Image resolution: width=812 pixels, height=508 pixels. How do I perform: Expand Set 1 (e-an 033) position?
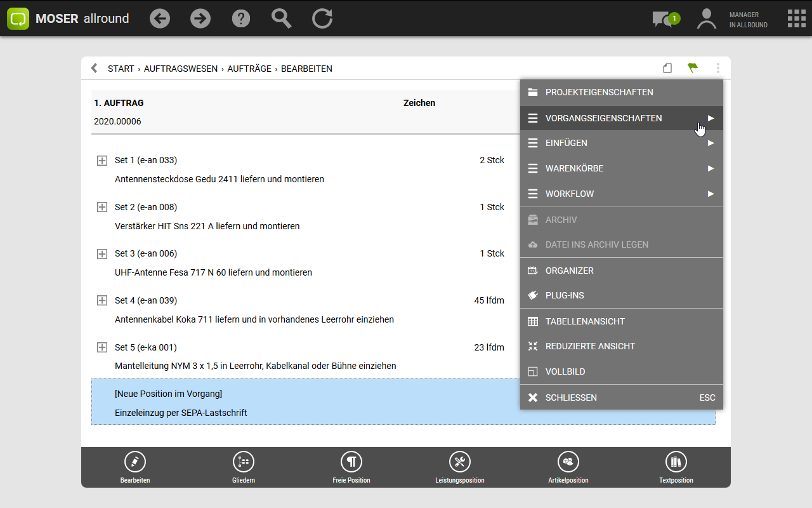pyautogui.click(x=101, y=161)
